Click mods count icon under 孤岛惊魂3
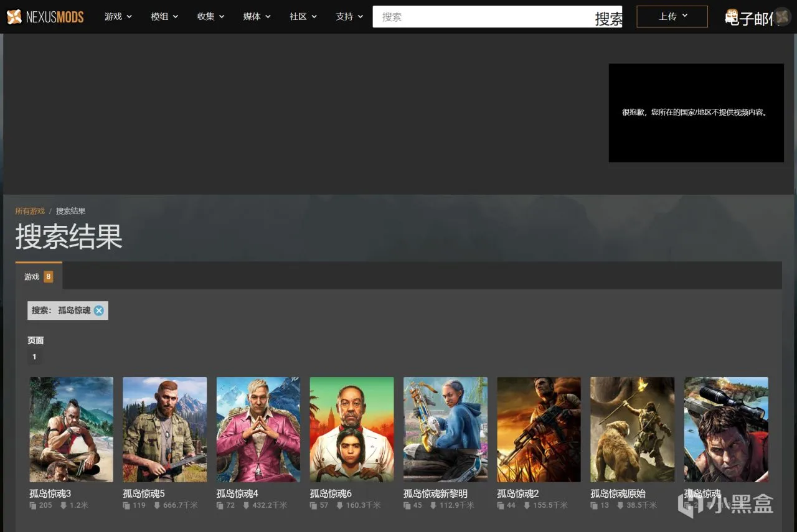Image resolution: width=797 pixels, height=532 pixels. click(33, 505)
